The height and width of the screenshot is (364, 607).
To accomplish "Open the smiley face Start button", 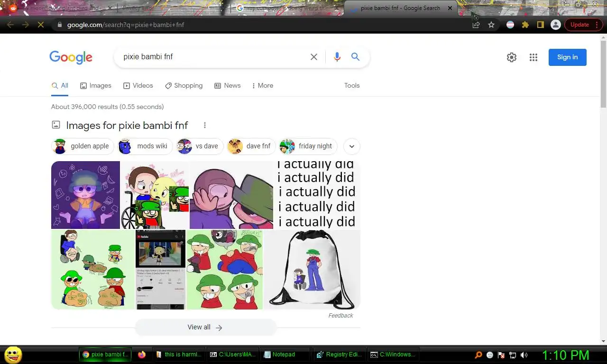I will click(13, 355).
